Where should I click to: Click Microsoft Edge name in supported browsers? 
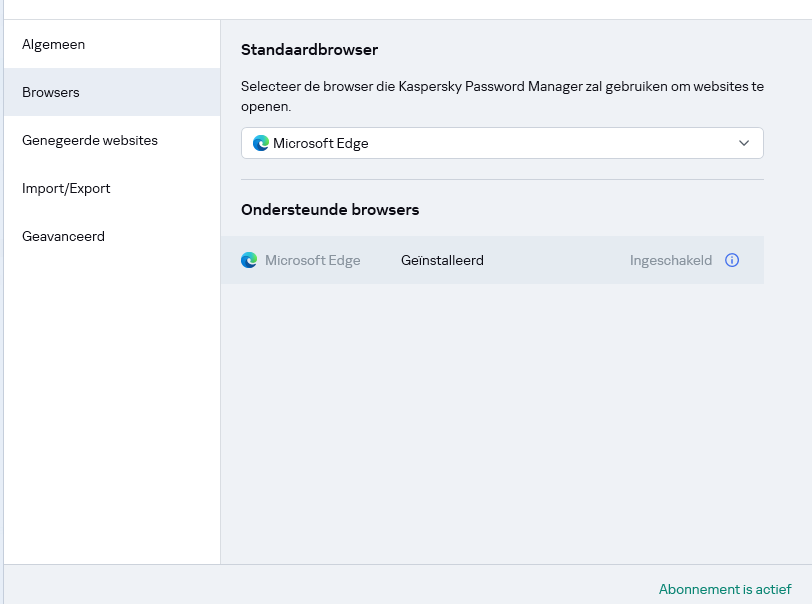[x=313, y=260]
